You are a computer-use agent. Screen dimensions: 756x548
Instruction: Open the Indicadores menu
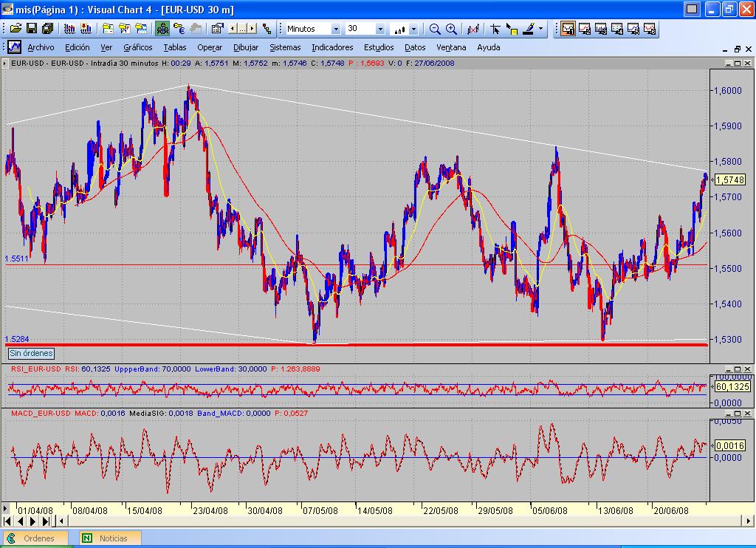(331, 47)
